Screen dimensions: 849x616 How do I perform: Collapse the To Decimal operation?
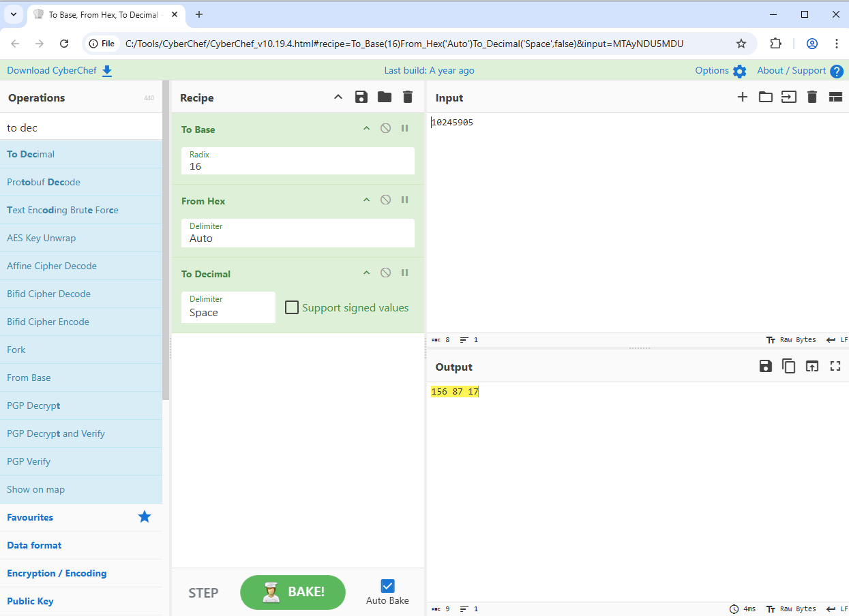click(366, 273)
